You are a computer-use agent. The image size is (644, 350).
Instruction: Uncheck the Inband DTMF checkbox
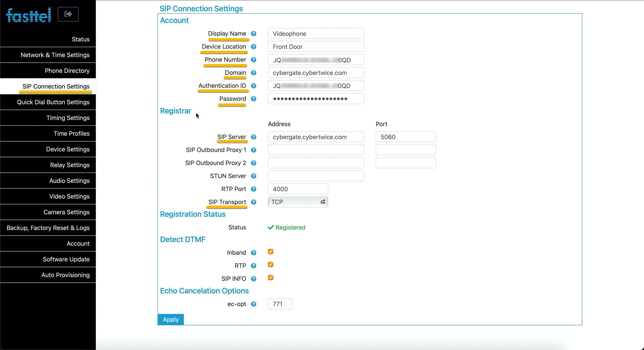click(x=270, y=251)
